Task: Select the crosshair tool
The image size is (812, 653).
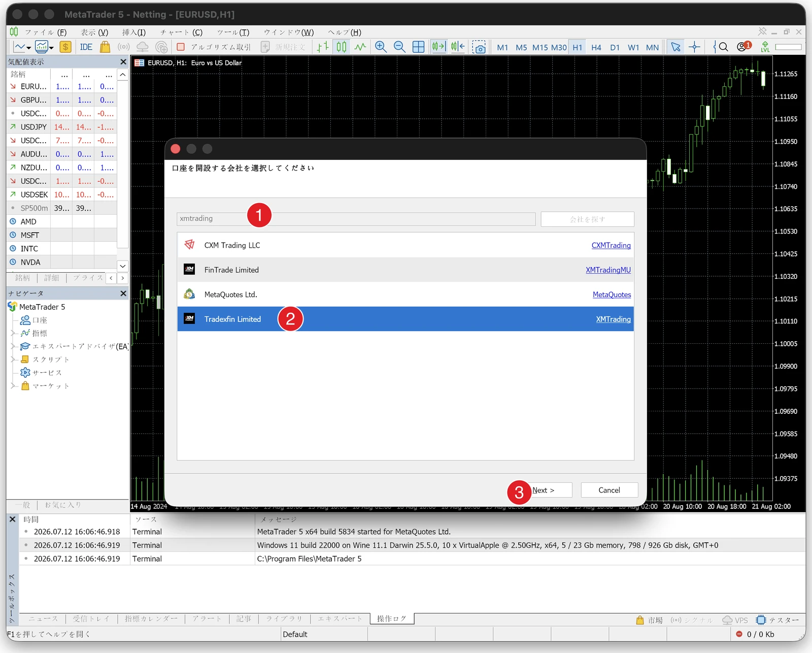Action: pyautogui.click(x=695, y=47)
